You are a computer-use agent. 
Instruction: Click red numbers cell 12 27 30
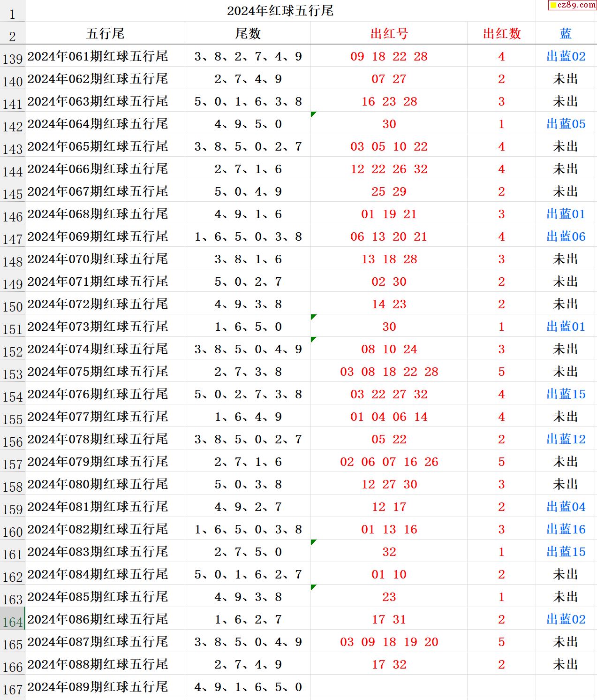coord(389,484)
